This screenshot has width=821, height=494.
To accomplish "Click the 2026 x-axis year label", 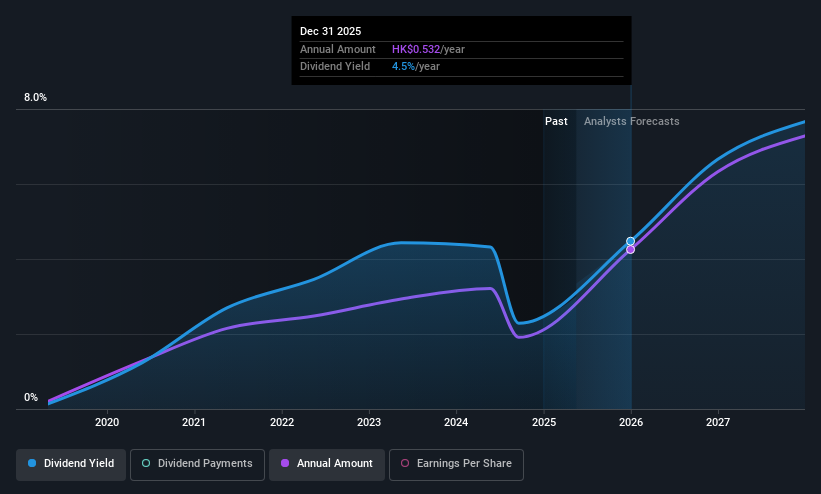I will (631, 422).
